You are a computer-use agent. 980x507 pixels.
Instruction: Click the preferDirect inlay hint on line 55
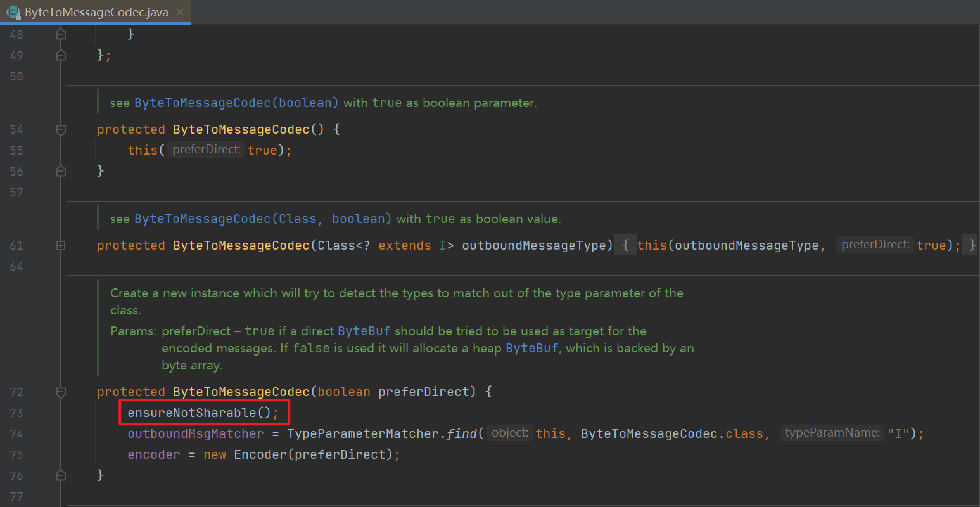point(206,150)
